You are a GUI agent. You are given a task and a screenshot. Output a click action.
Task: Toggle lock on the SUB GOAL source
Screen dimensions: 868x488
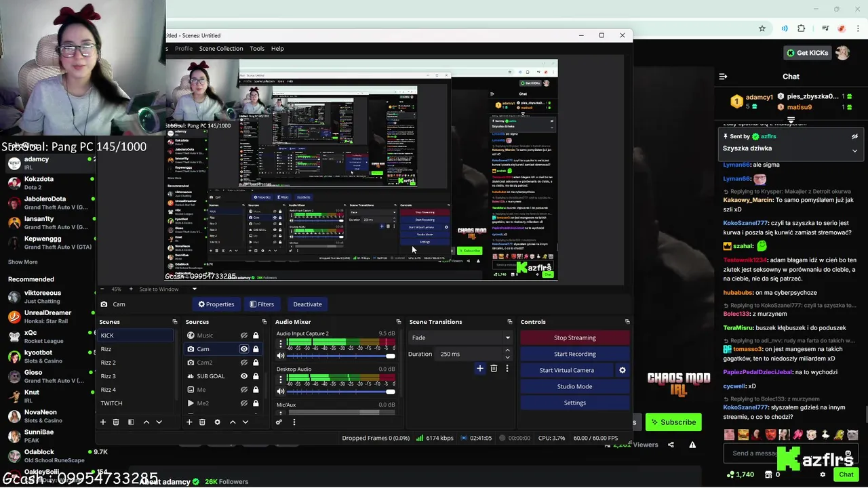click(x=256, y=376)
